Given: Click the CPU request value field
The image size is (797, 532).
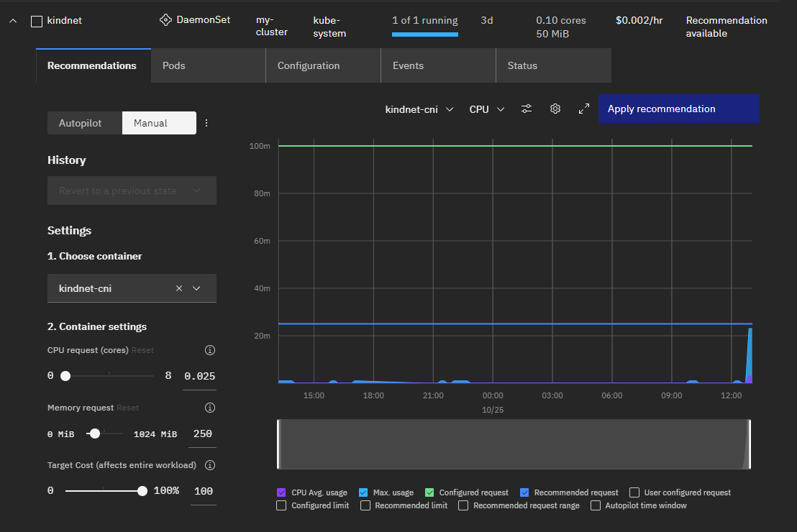Looking at the screenshot, I should pyautogui.click(x=199, y=376).
